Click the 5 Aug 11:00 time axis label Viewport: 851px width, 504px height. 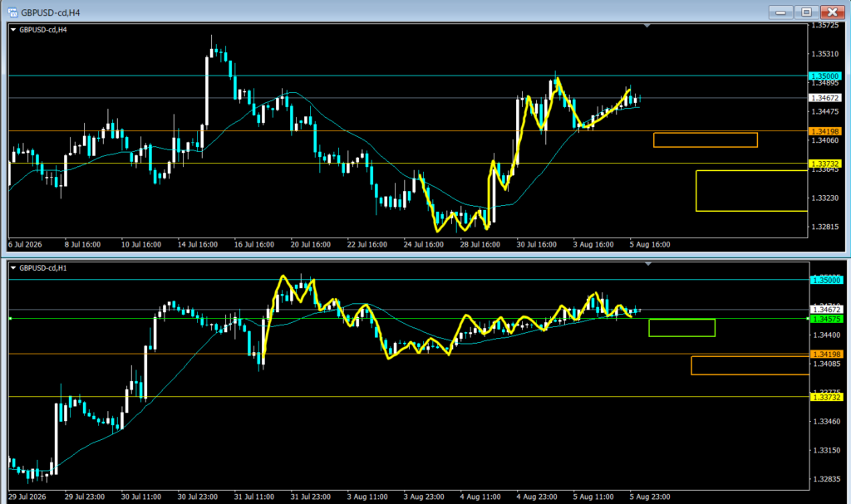[593, 497]
